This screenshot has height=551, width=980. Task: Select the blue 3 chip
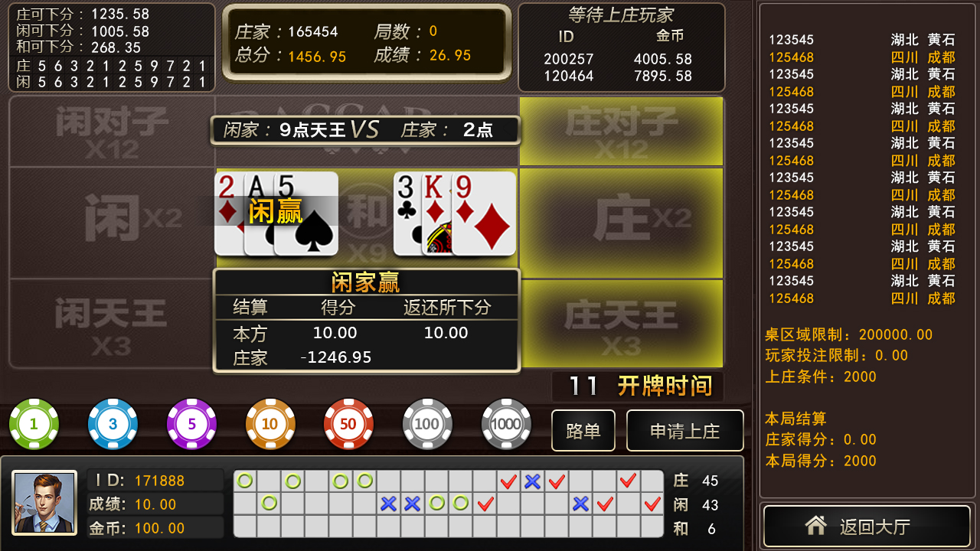(x=113, y=424)
